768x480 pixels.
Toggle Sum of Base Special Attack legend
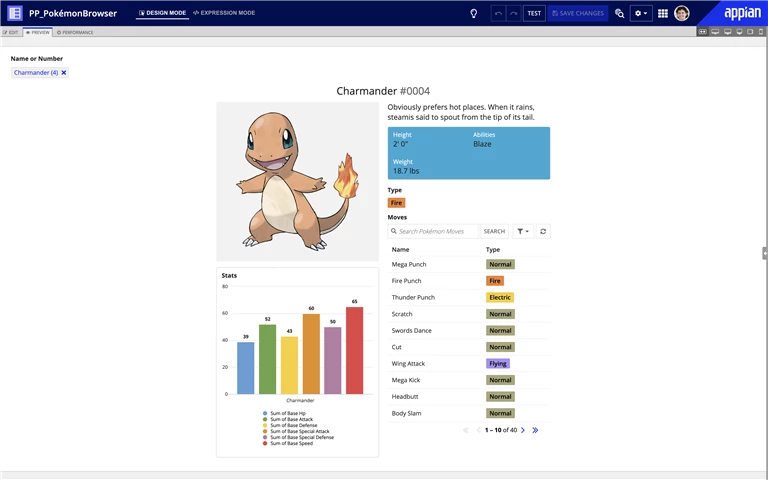296,432
